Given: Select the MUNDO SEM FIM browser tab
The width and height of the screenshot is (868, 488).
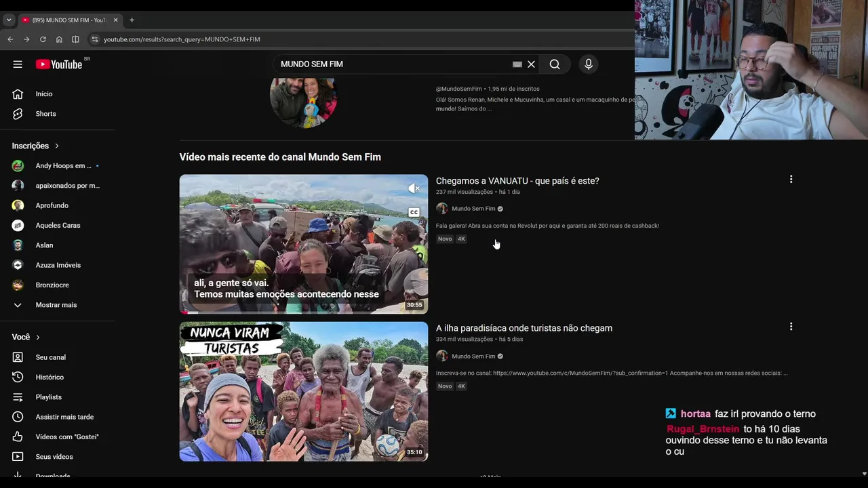Looking at the screenshot, I should [x=70, y=20].
